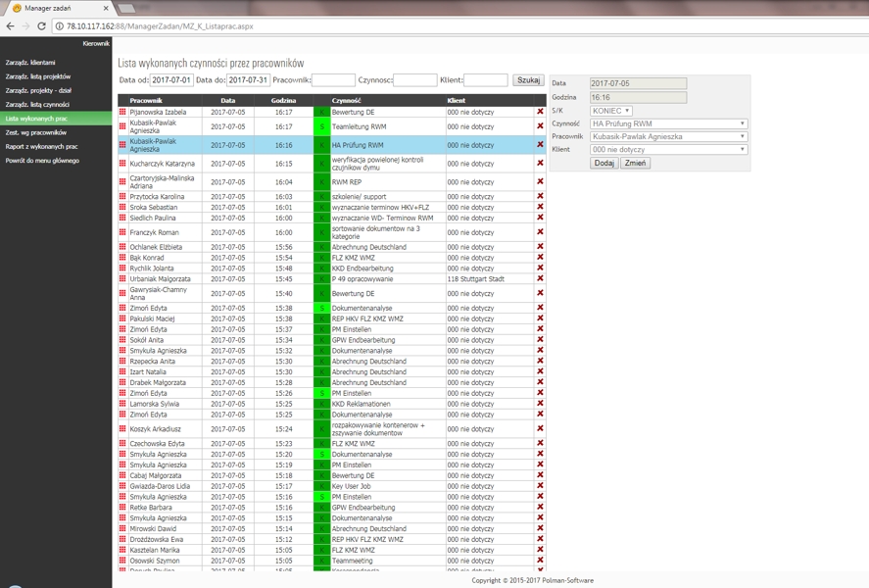The height and width of the screenshot is (588, 869).
Task: Open the Pracownik dropdown in the side form
Action: pos(668,137)
